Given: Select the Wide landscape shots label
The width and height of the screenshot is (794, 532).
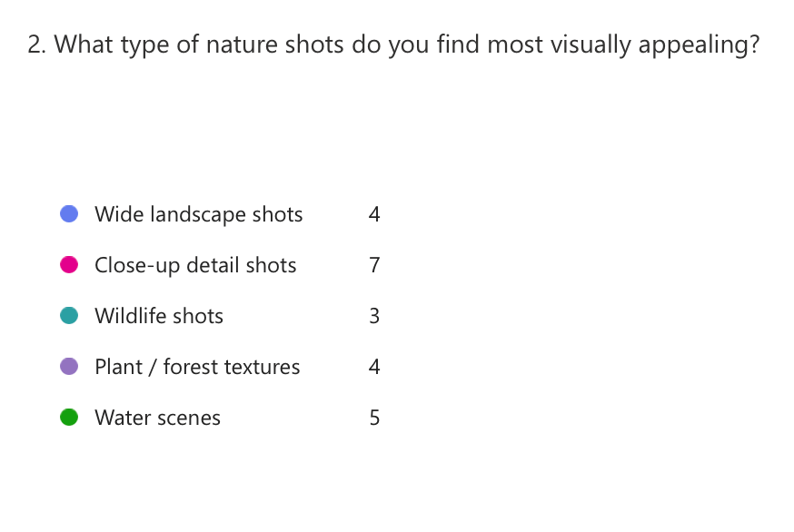Looking at the screenshot, I should pos(198,215).
